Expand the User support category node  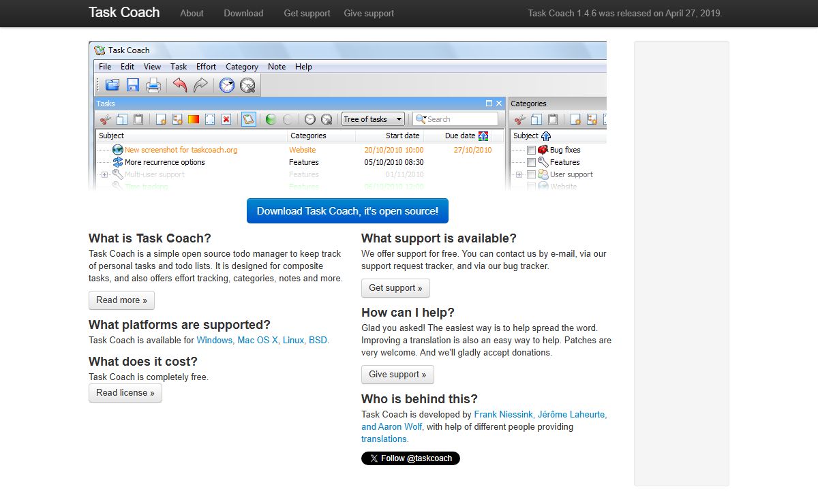(x=519, y=175)
